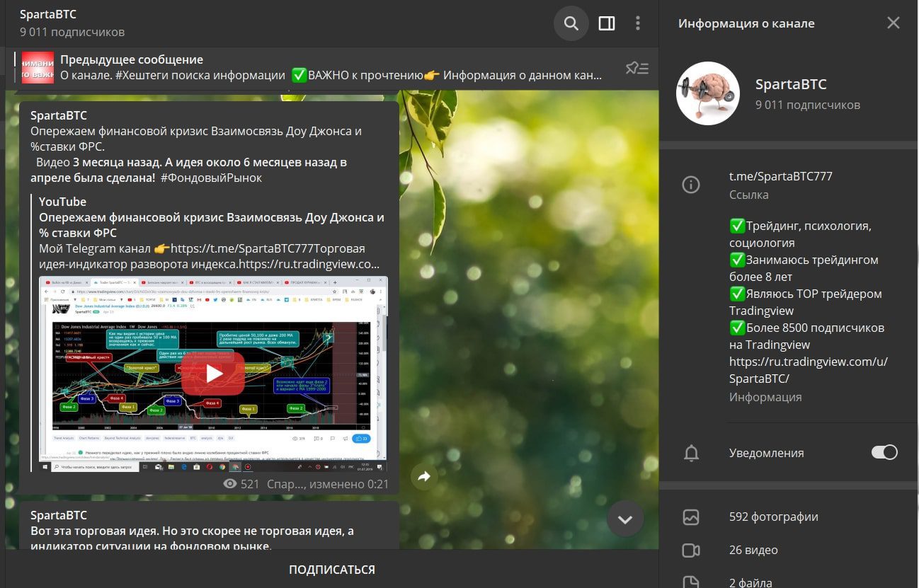This screenshot has height=588, width=919.
Task: Toggle the Уведомления notifications switch
Action: (884, 452)
